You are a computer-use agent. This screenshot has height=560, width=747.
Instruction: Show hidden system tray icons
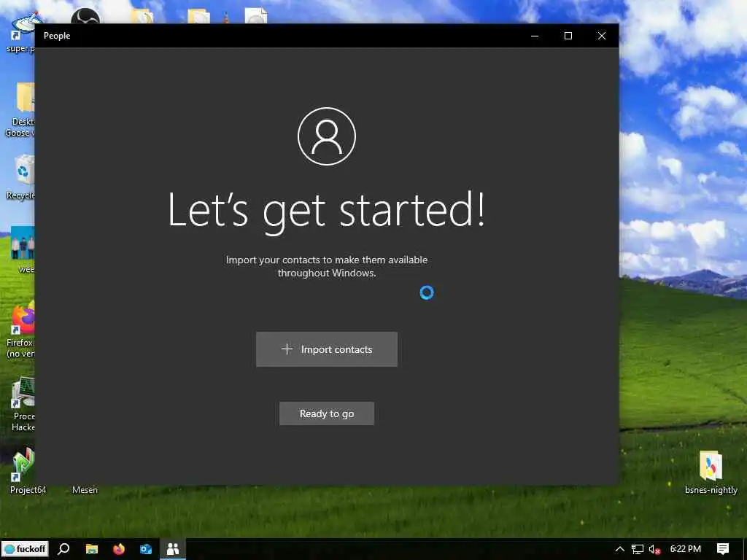(x=619, y=549)
